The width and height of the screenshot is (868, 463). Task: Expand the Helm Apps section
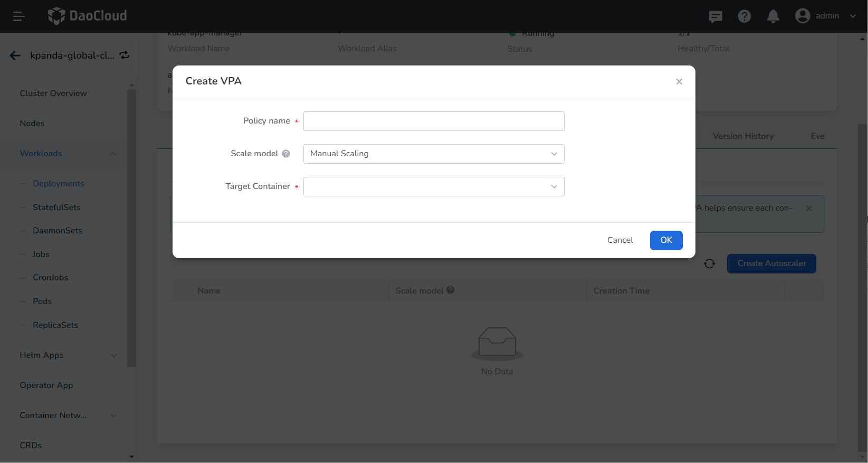(113, 355)
